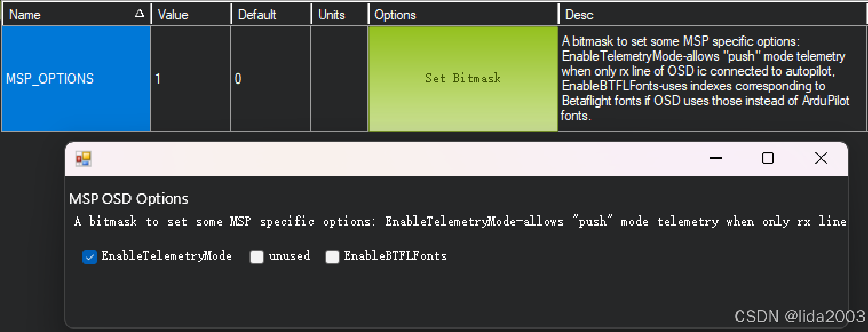Viewport: 868px width, 332px height.
Task: Click the Default cell showing 0
Action: pyautogui.click(x=271, y=78)
